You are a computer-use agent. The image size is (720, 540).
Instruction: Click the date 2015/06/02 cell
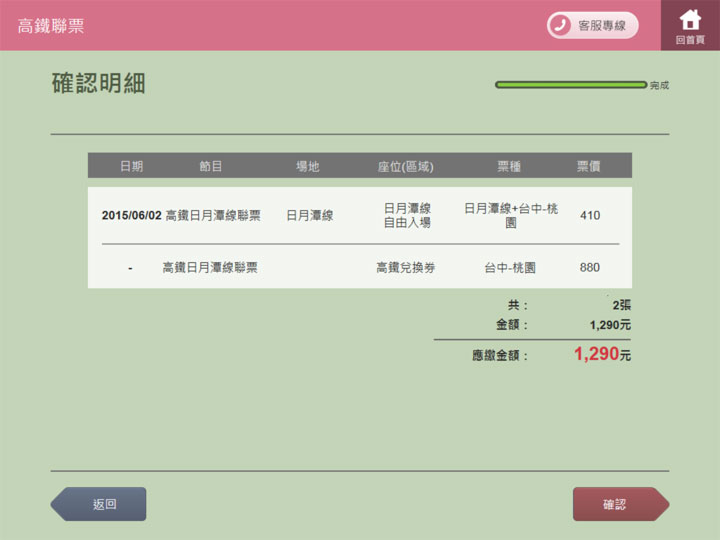tap(132, 215)
